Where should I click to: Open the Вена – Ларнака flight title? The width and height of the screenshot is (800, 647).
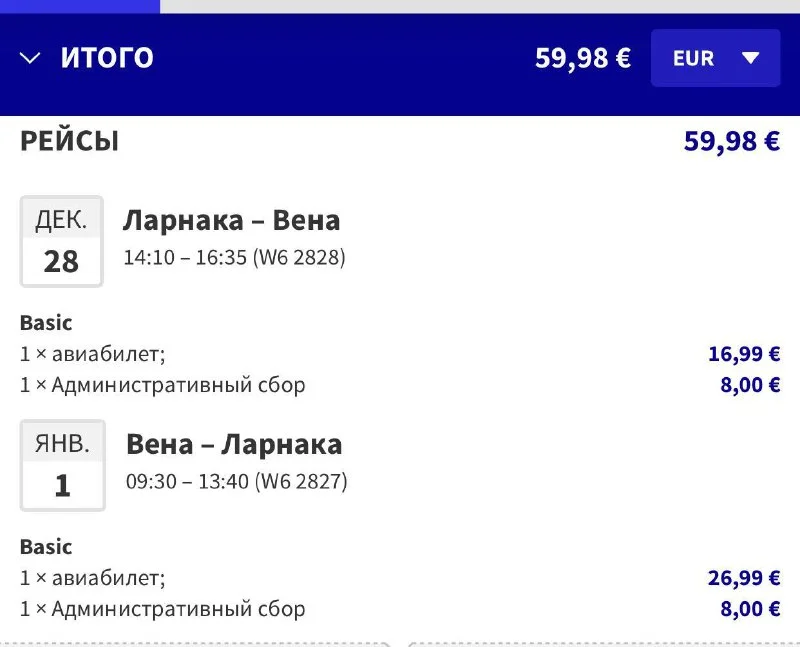coord(233,444)
